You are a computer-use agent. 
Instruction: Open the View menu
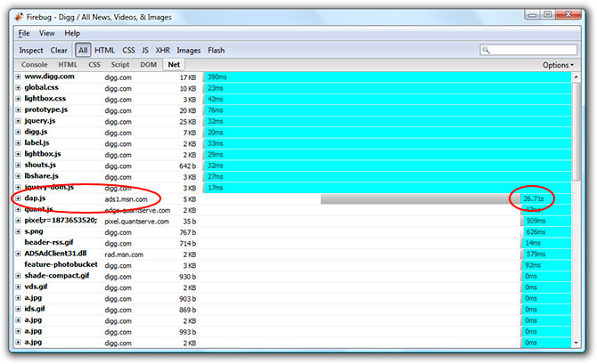click(x=47, y=34)
